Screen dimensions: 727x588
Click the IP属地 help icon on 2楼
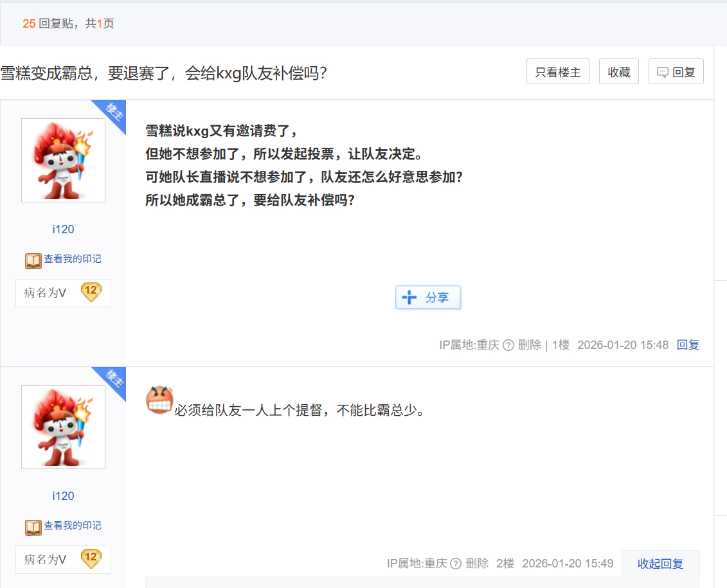[456, 564]
